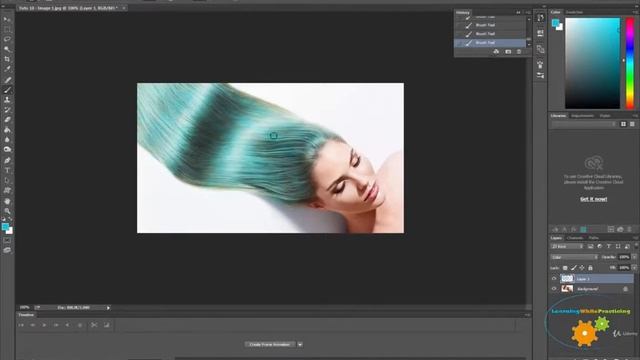640x360 pixels.
Task: Select the Crop tool
Action: coord(7,59)
